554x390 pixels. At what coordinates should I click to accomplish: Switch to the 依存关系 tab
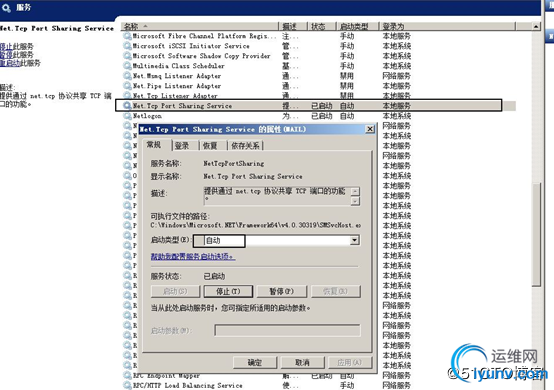(x=245, y=146)
